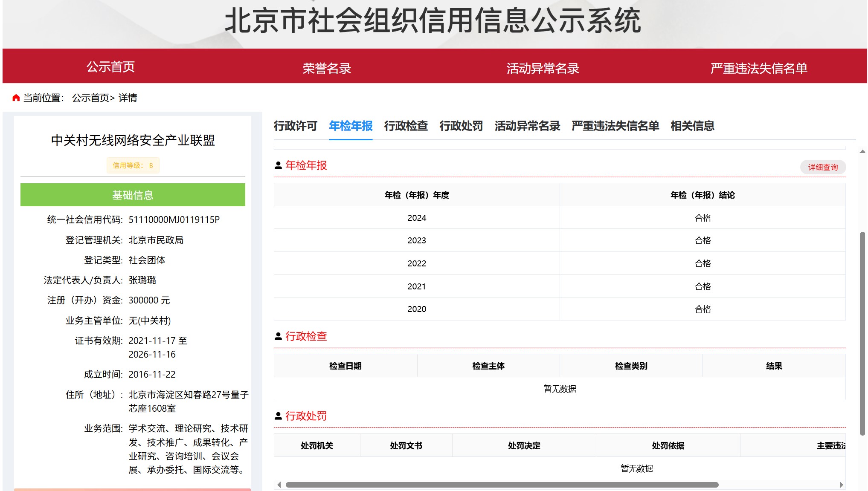Click the 年检年报 section heading text
The image size is (868, 491).
(x=306, y=165)
